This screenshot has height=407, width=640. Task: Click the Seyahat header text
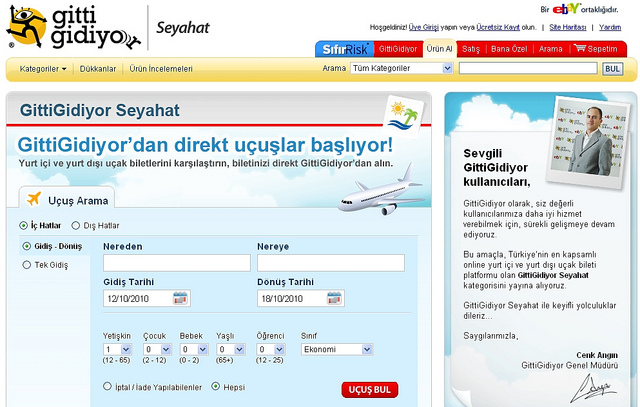[x=183, y=28]
